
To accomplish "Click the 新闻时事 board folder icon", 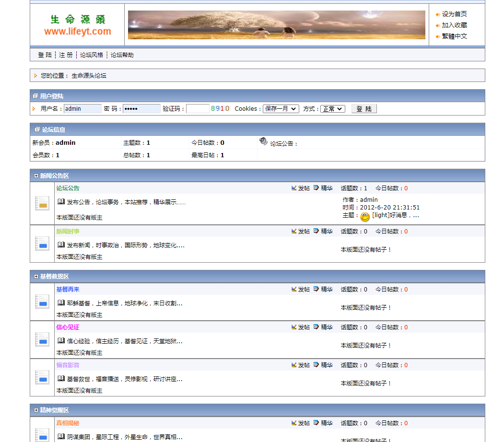I will click(x=42, y=244).
